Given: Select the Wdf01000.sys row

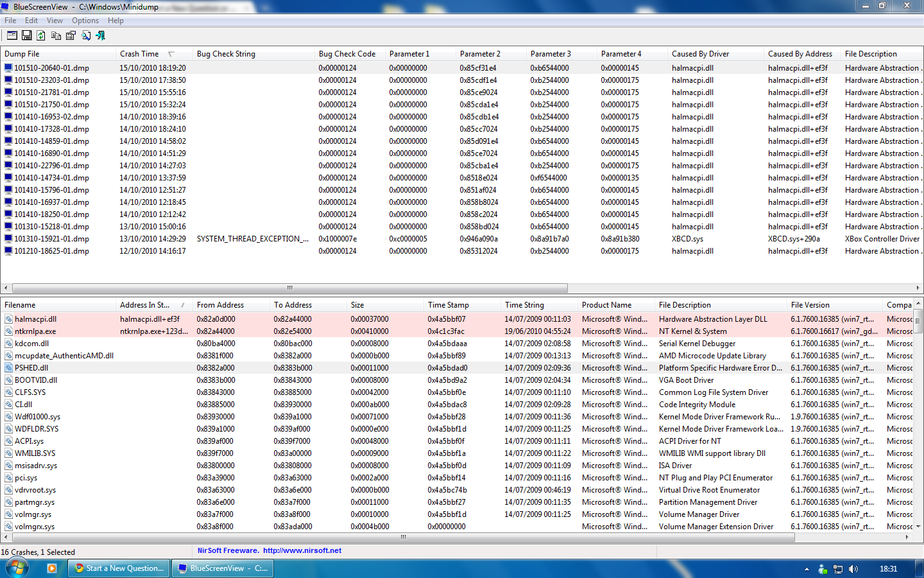Looking at the screenshot, I should point(456,416).
